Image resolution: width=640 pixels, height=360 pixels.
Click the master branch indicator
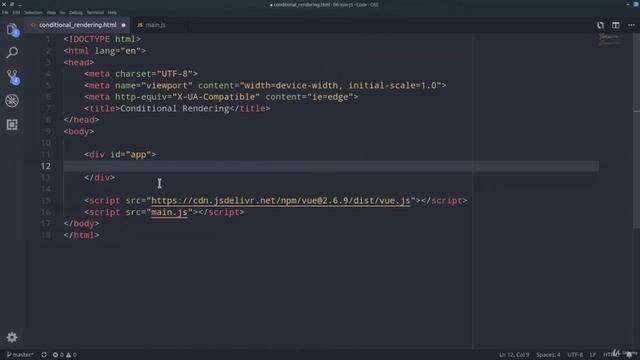coord(20,355)
